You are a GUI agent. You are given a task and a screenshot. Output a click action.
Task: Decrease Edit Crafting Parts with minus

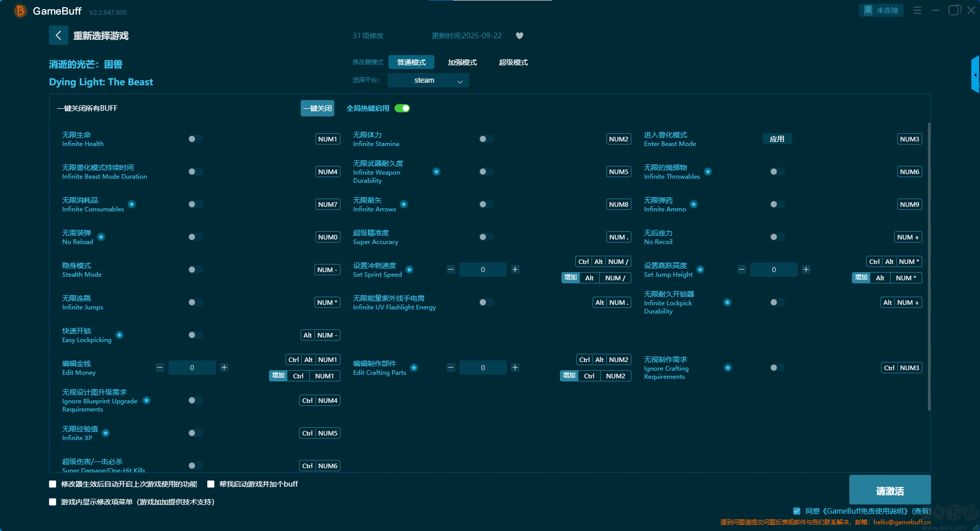coord(451,368)
